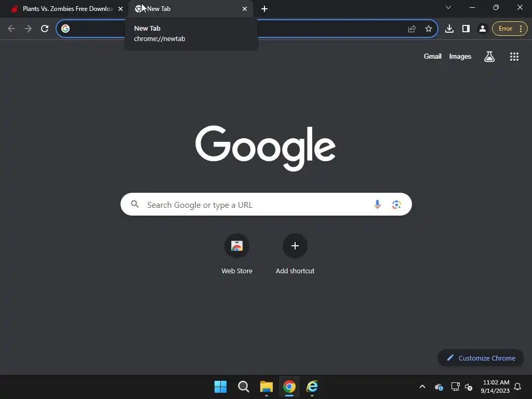Screen dimensions: 532x399
Task: Click the muted volume tray icon
Action: click(469, 387)
